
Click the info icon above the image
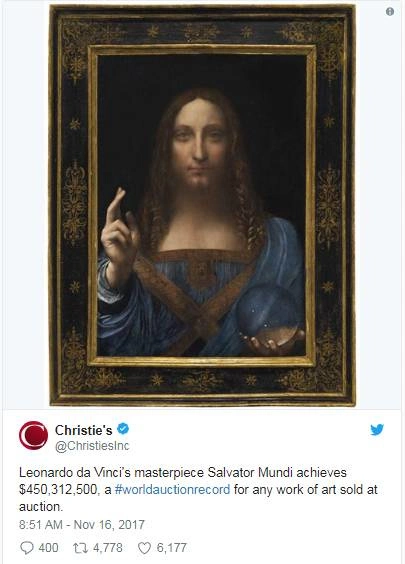click(390, 12)
